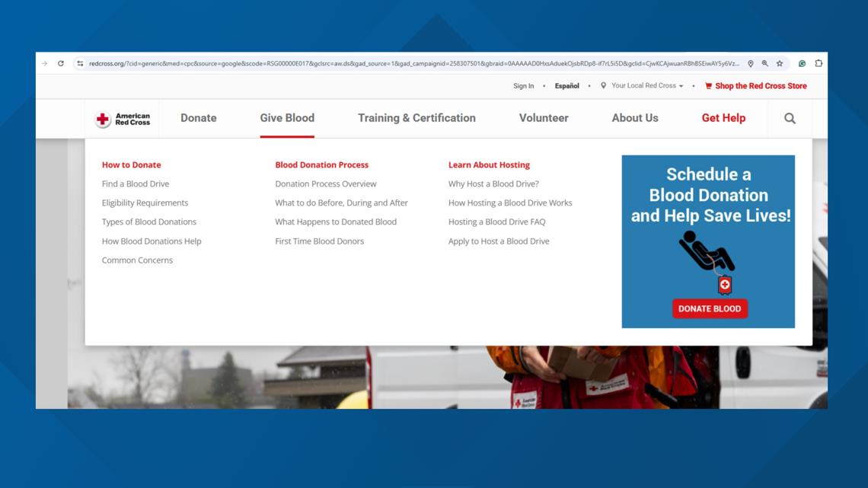Open Common Concerns link

(137, 260)
